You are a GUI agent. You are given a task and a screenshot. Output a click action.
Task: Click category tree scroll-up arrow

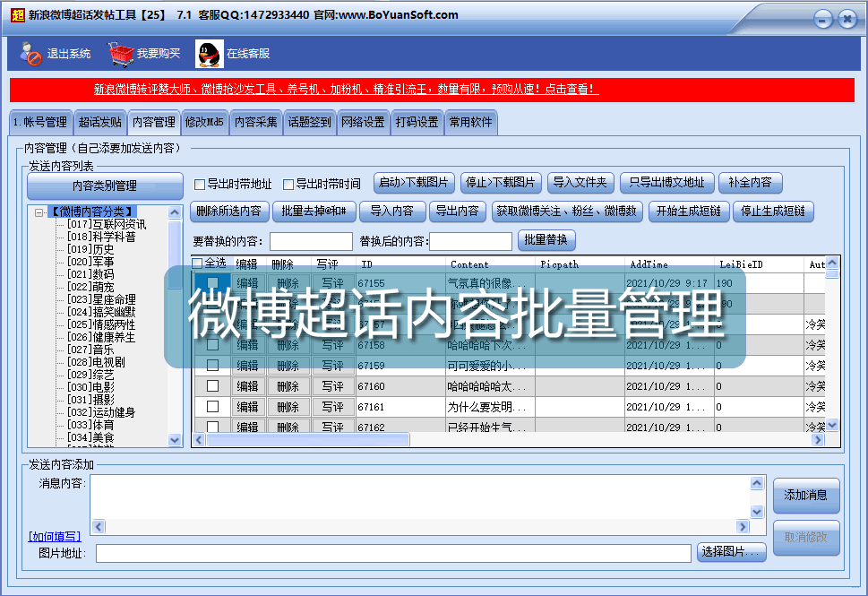[x=175, y=212]
